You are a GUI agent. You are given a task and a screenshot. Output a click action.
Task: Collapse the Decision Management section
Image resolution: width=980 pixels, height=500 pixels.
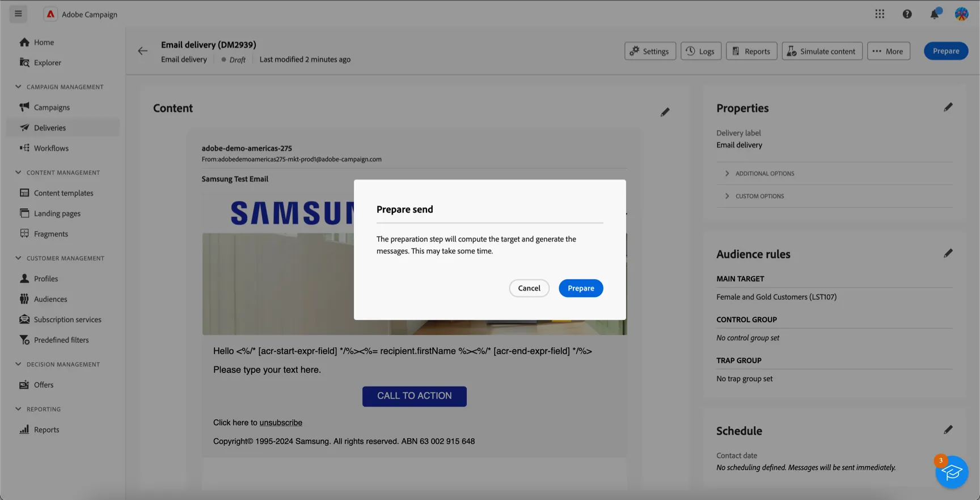[18, 364]
